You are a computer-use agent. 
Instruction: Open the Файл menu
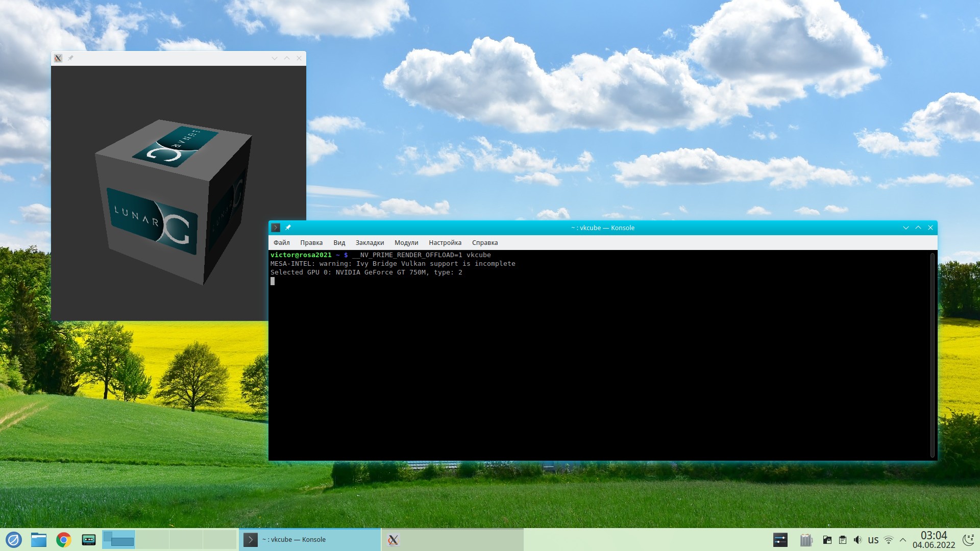pos(281,243)
